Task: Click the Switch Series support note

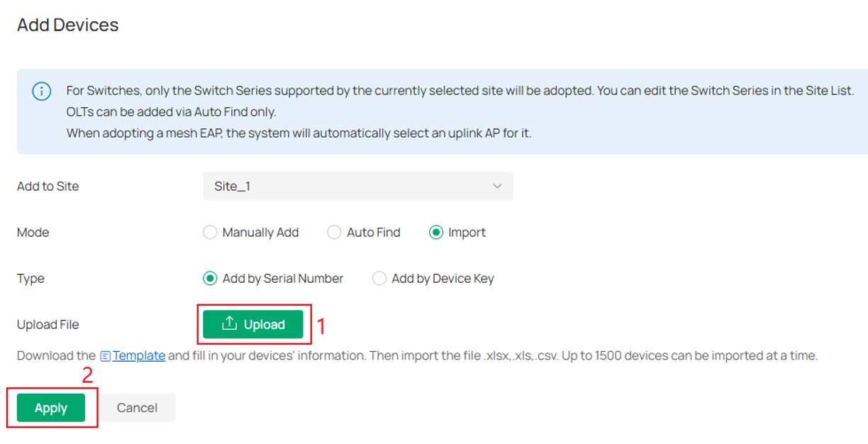Action: click(460, 91)
